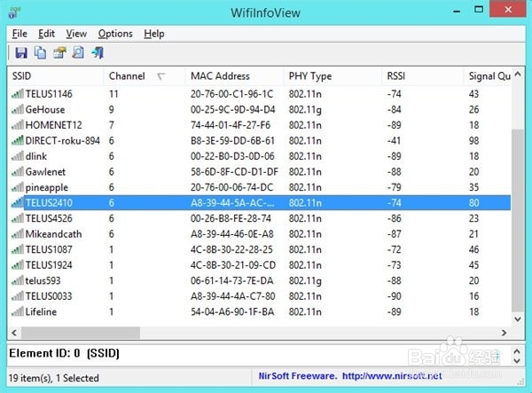Click signal icon next to DIRECT-roku-894

18,140
